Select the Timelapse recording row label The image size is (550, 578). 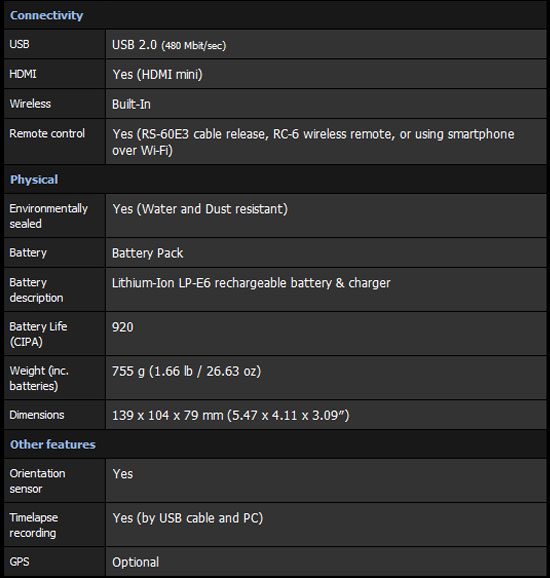(x=34, y=525)
